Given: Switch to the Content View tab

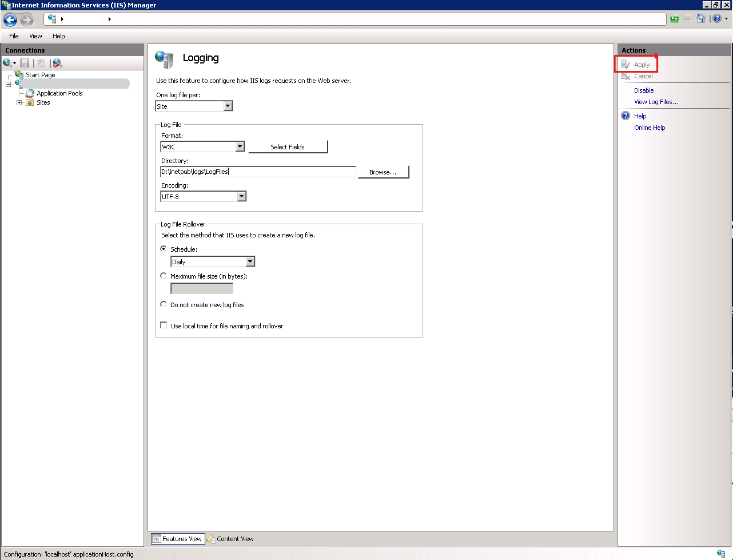Looking at the screenshot, I should [x=230, y=539].
